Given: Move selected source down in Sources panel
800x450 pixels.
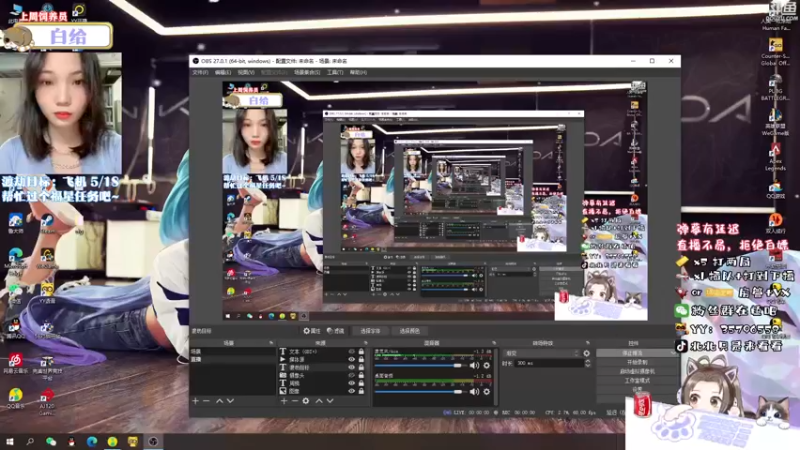Looking at the screenshot, I should coord(330,401).
